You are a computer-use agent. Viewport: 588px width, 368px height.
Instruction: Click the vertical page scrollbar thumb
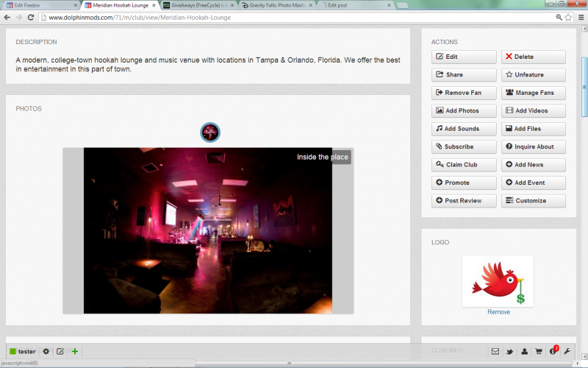pos(584,87)
